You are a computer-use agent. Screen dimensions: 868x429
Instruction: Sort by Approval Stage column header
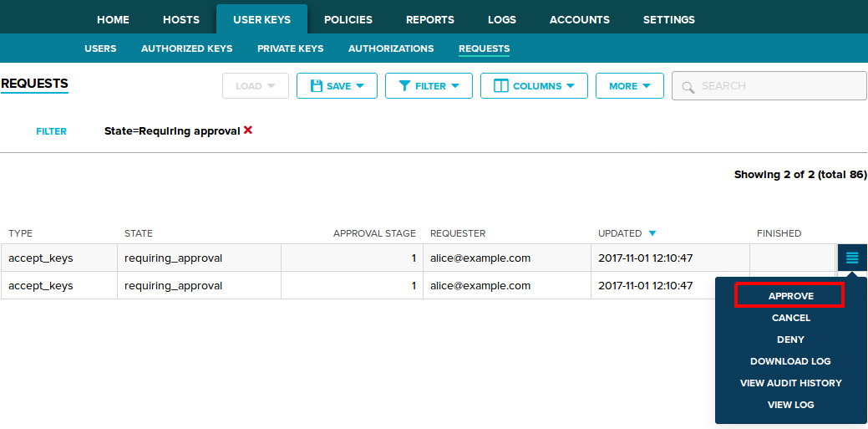374,233
